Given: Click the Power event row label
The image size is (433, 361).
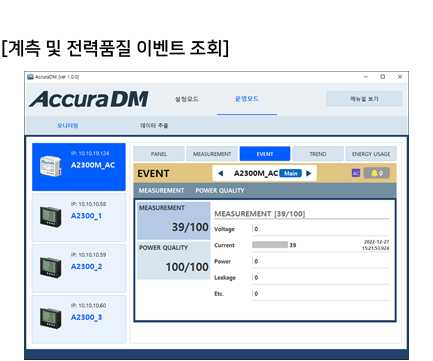Looking at the screenshot, I should pyautogui.click(x=222, y=261).
